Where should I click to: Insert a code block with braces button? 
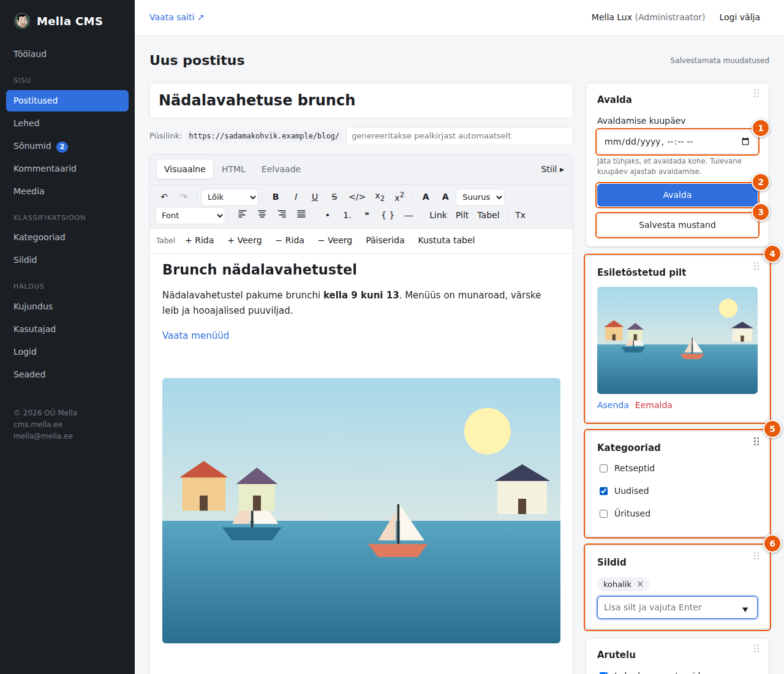(388, 215)
